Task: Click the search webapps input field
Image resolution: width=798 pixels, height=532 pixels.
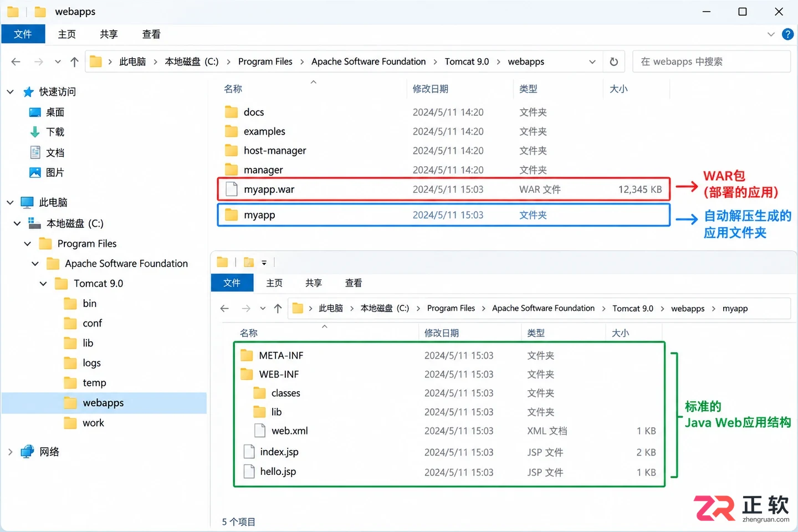Action: click(712, 62)
